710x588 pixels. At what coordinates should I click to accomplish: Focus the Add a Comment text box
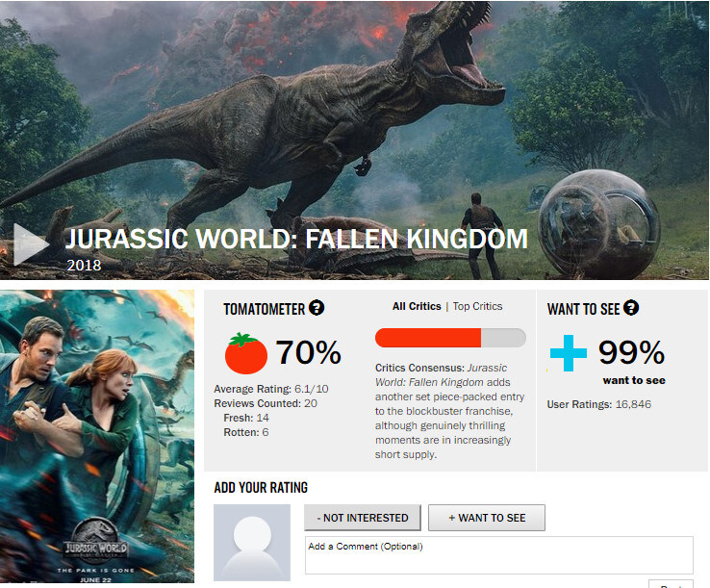click(499, 555)
